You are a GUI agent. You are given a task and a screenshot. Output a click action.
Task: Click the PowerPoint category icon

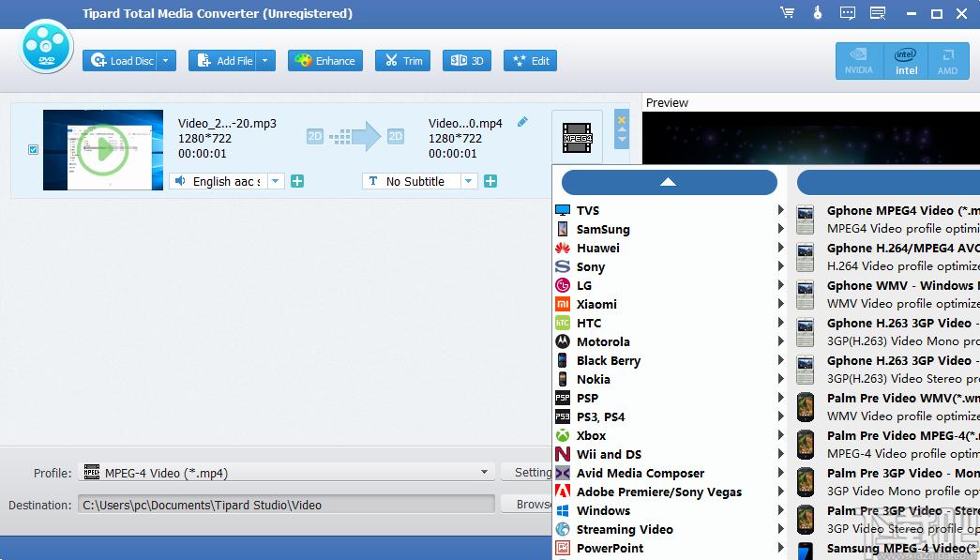[563, 548]
